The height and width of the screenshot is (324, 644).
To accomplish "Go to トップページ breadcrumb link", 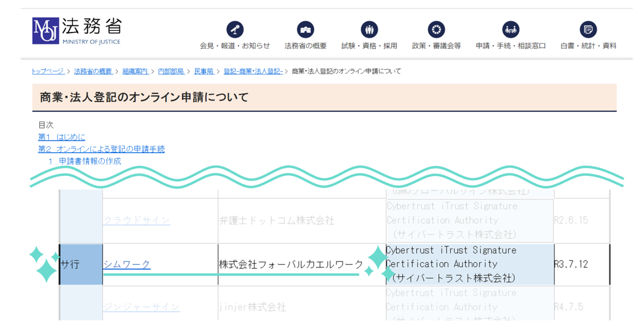I will click(x=48, y=72).
